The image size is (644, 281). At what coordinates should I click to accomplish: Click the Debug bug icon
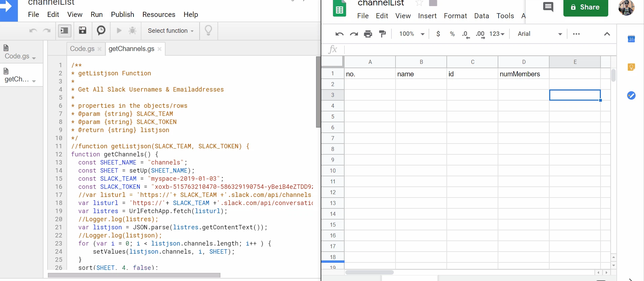tap(133, 31)
